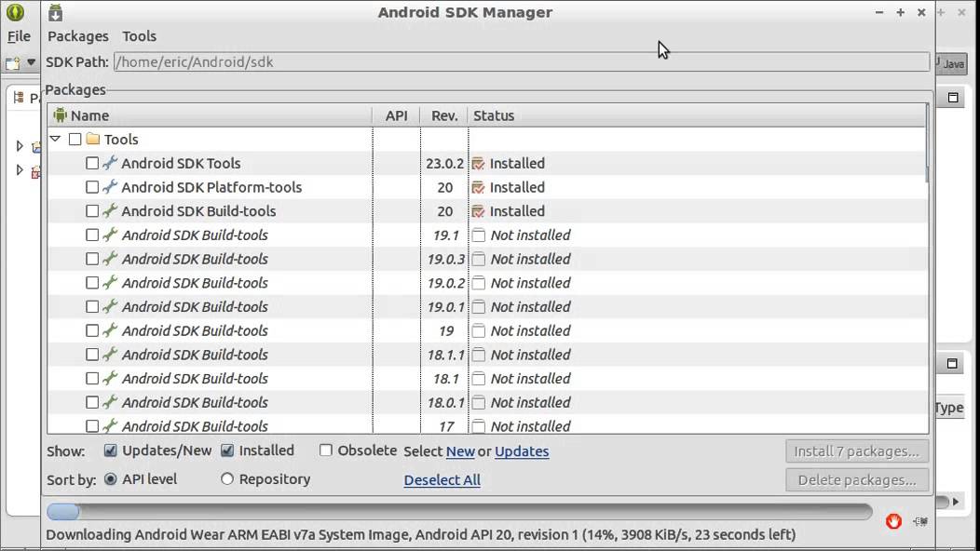Screen dimensions: 980x551
Task: Open the Tools menu
Action: (x=140, y=36)
